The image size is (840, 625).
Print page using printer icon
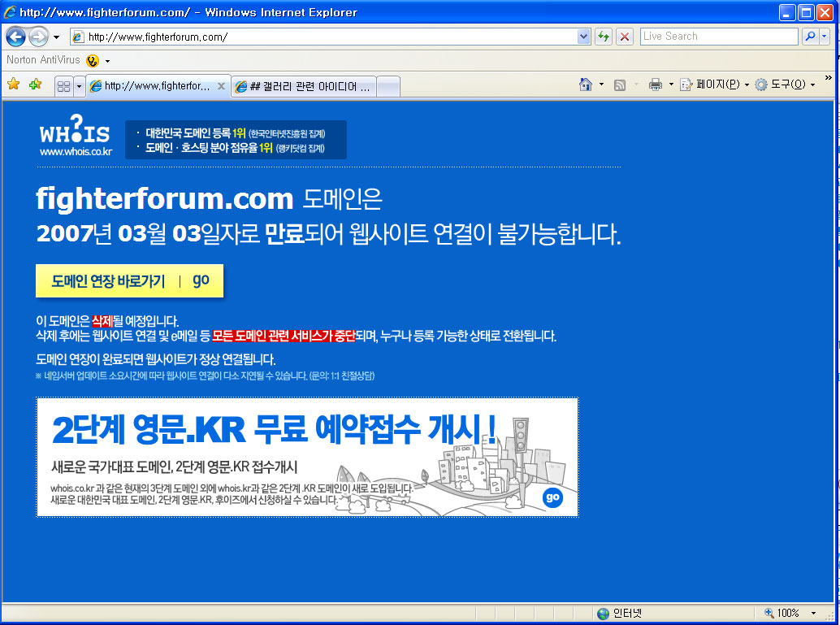coord(655,85)
